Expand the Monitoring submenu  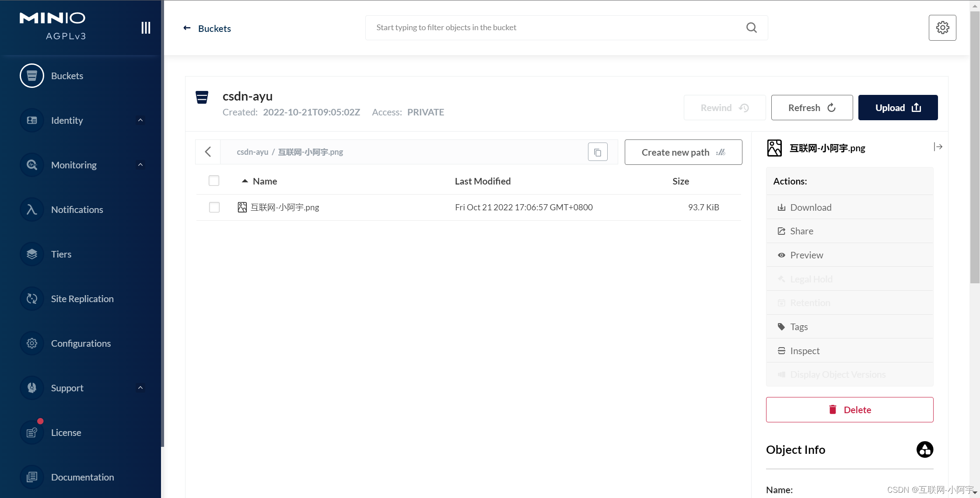click(140, 165)
